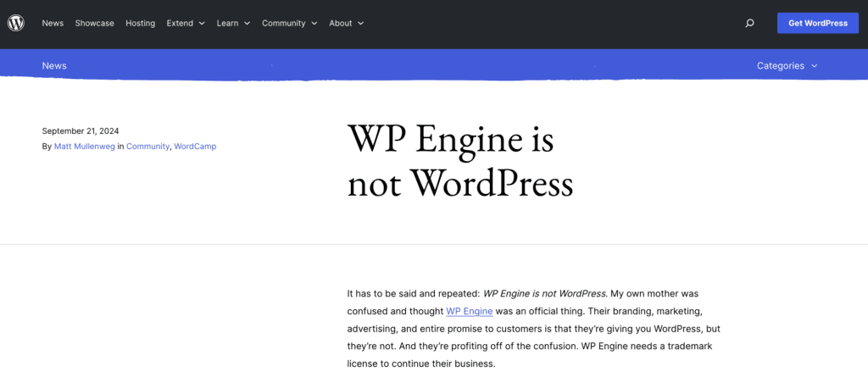The width and height of the screenshot is (868, 383).
Task: Open the WordCamp category link
Action: coord(195,147)
